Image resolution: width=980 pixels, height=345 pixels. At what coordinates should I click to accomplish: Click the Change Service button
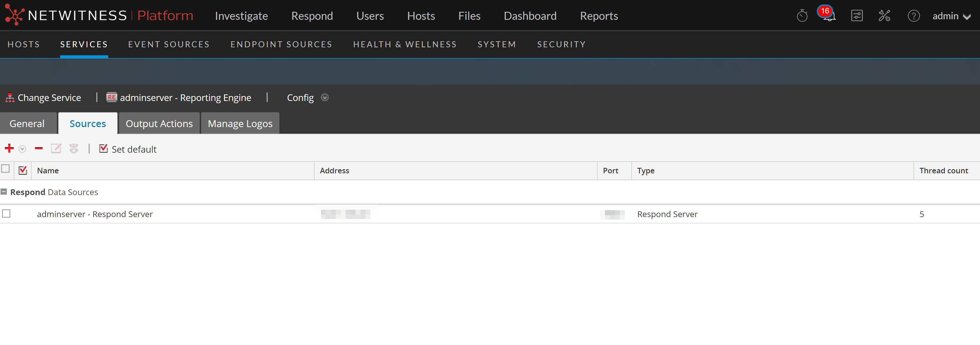click(43, 98)
